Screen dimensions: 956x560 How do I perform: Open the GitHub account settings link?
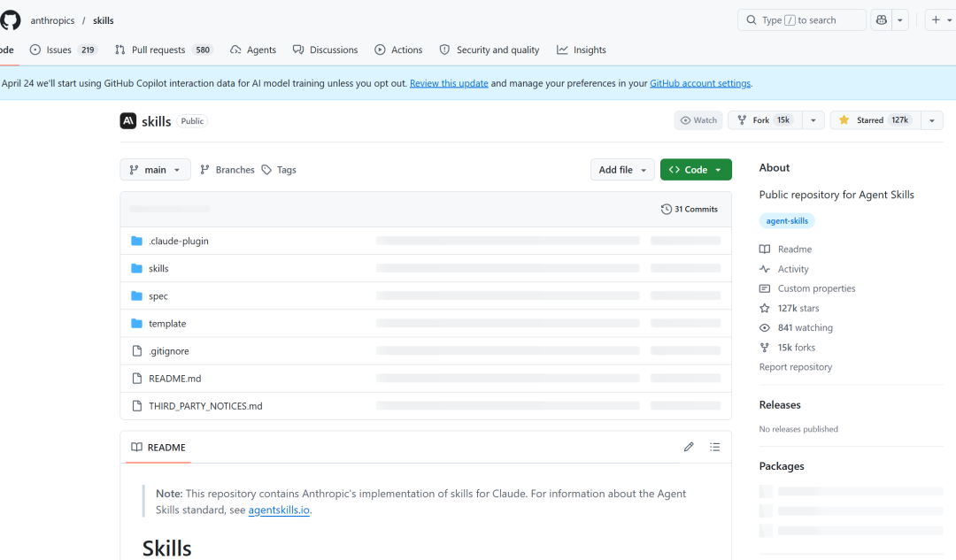click(x=700, y=83)
